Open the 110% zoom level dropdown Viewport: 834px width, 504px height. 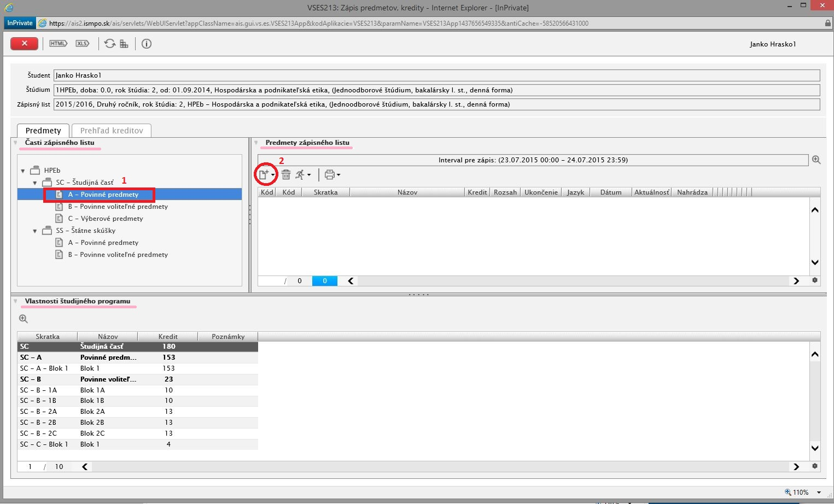(819, 493)
